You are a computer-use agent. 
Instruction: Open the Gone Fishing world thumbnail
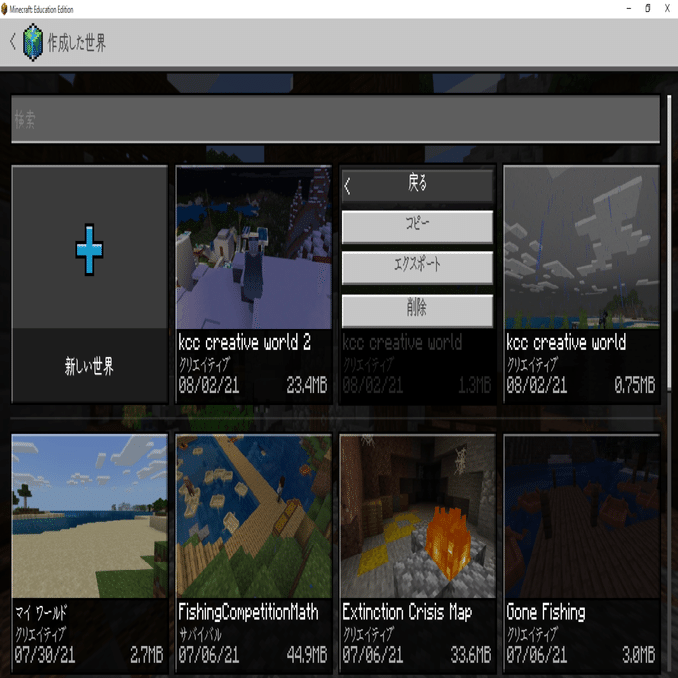[x=582, y=516]
